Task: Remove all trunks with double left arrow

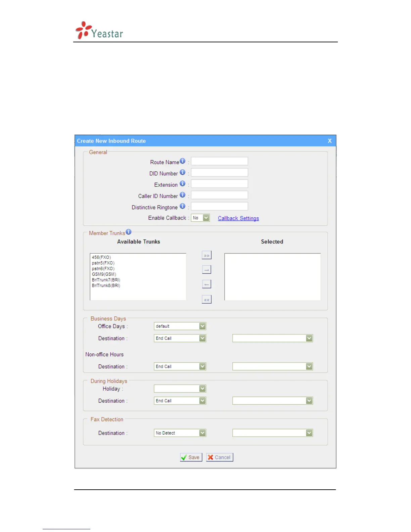Action: (x=207, y=299)
